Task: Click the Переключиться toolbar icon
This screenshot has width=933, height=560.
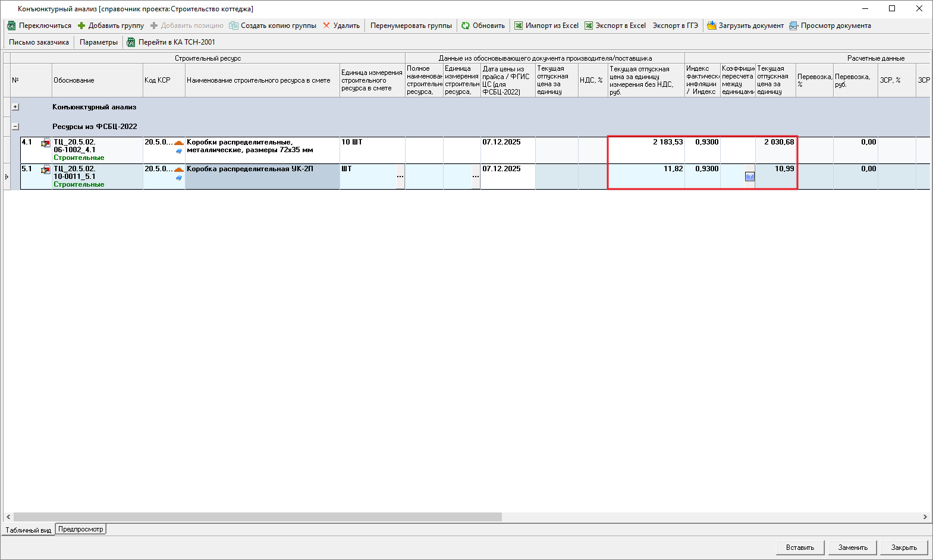Action: pos(11,26)
